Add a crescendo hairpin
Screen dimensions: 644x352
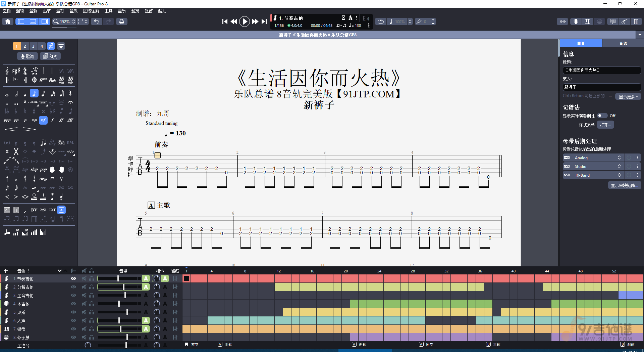pyautogui.click(x=11, y=129)
